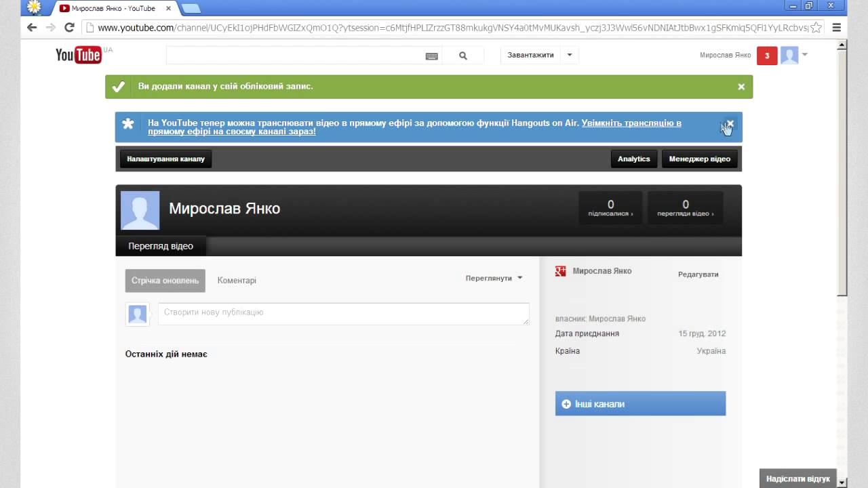Close the blue Hangouts on Air banner

point(730,123)
